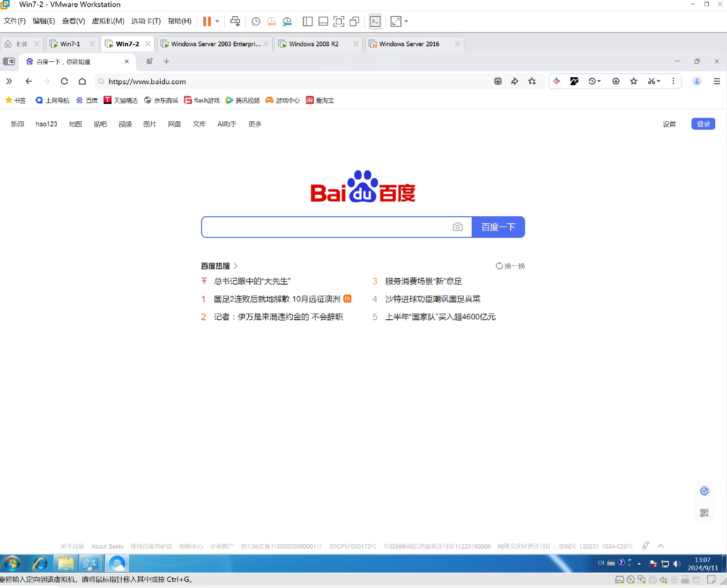Viewport: 727px width, 588px height.
Task: Switch to the Win7-1 VM tab
Action: [x=70, y=44]
